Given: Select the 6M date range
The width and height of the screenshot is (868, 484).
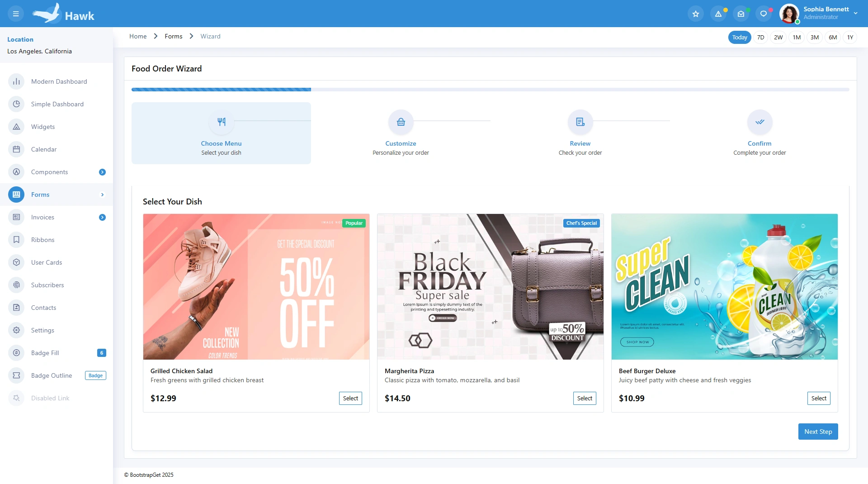Looking at the screenshot, I should pyautogui.click(x=833, y=38).
